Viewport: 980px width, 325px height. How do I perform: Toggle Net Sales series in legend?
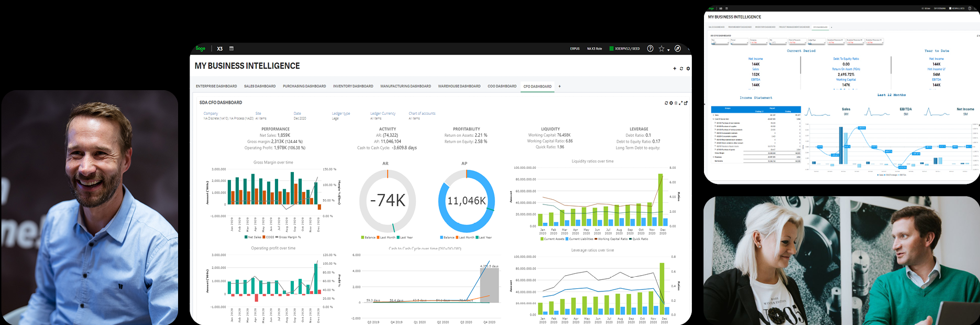[x=253, y=237]
